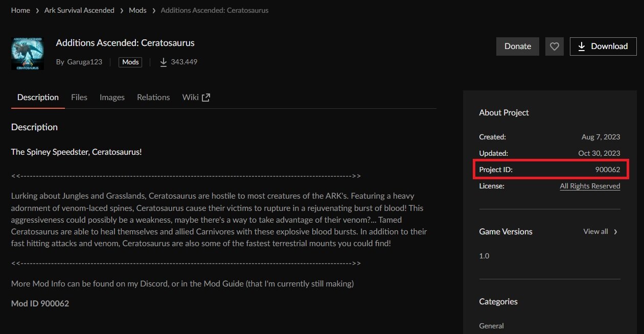Click the heart favorite icon
The image size is (644, 334).
pos(554,46)
